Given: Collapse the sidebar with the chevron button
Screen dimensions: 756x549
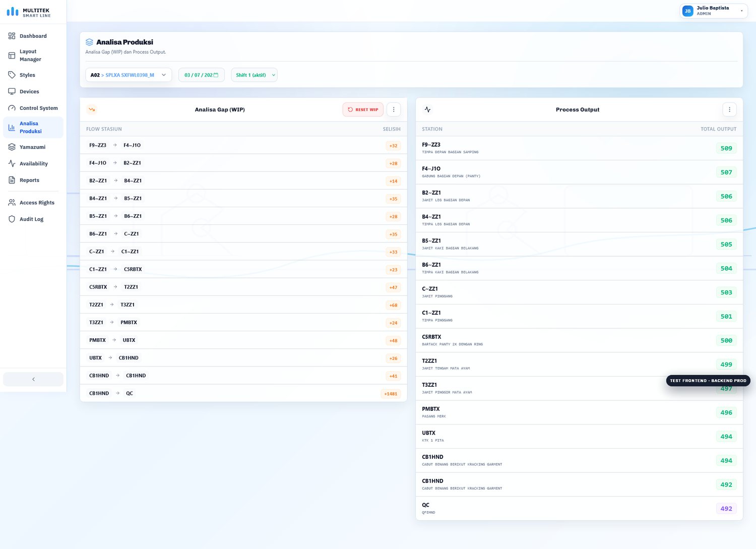Looking at the screenshot, I should click(33, 379).
